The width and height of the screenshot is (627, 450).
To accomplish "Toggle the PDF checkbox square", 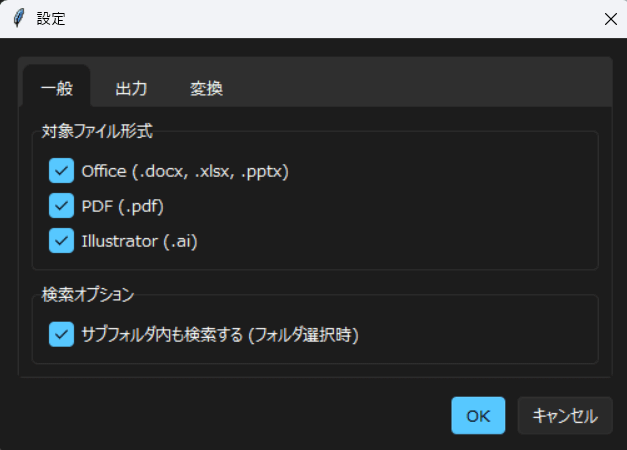I will 62,206.
